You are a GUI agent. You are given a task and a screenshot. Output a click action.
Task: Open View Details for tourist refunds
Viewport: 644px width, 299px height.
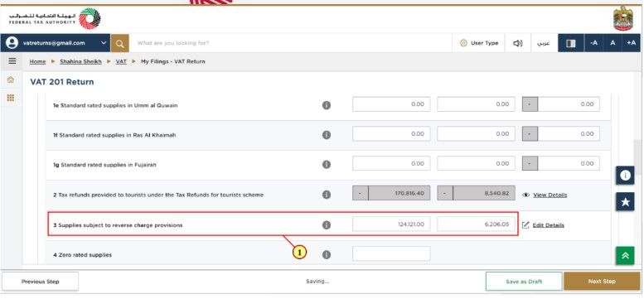[x=550, y=195]
